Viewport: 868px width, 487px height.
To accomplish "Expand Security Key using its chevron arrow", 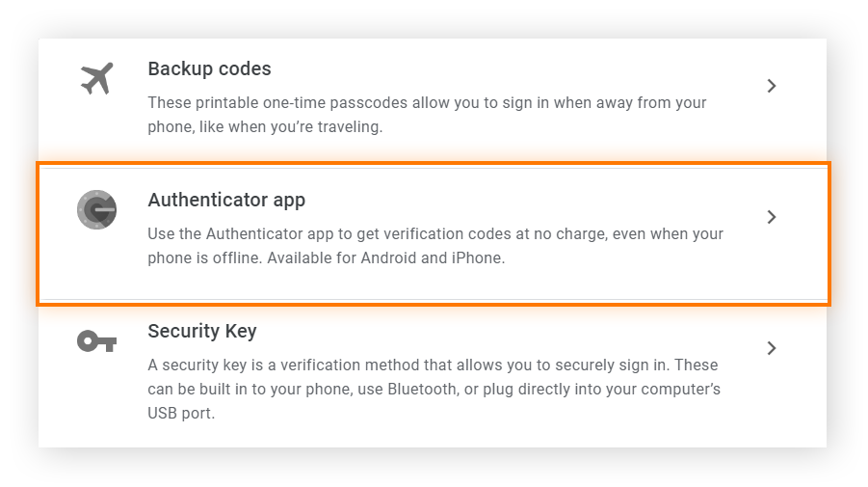I will [x=771, y=348].
